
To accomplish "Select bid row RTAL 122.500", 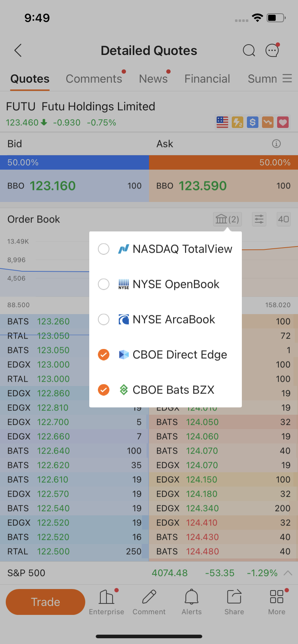I will click(x=74, y=551).
